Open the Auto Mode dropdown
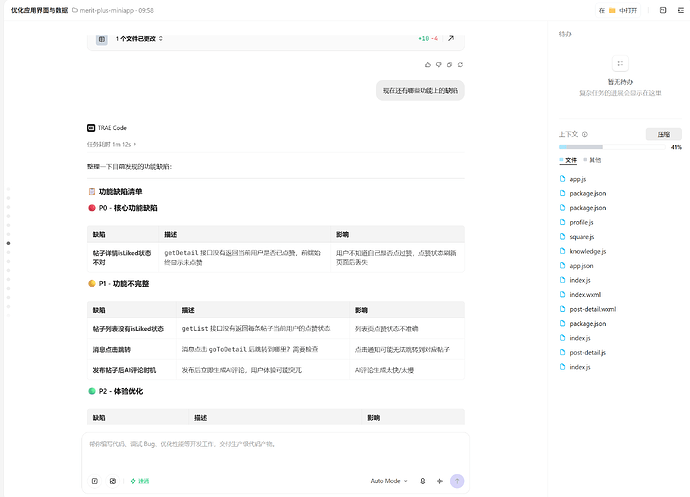This screenshot has height=497, width=690. 389,481
